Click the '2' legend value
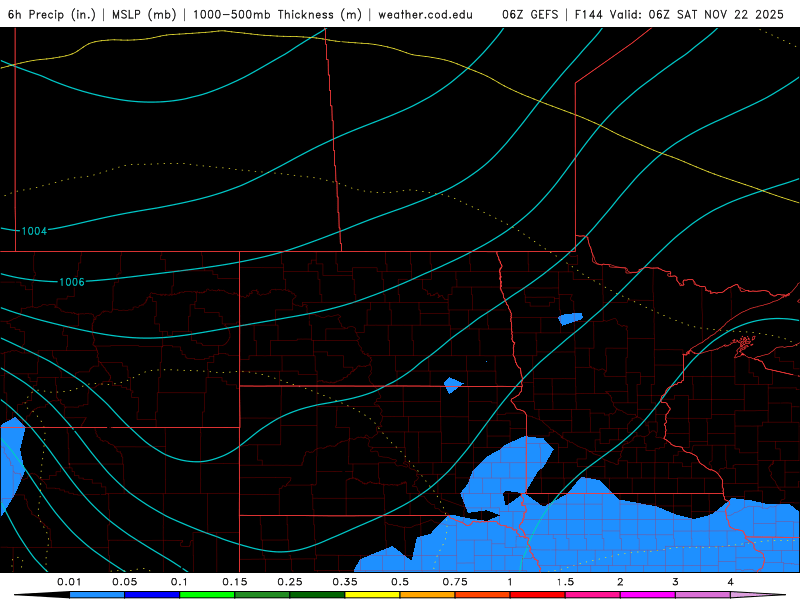 pyautogui.click(x=620, y=582)
